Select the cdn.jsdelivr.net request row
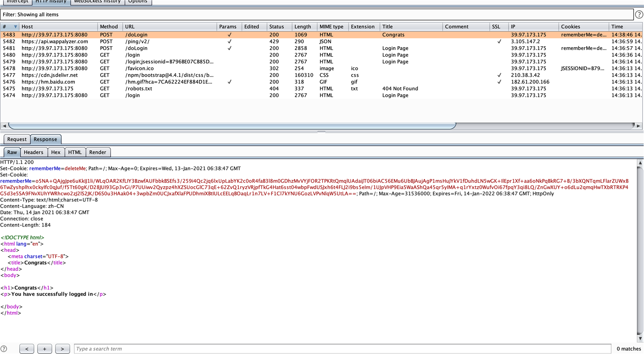This screenshot has width=644, height=354. click(x=321, y=75)
